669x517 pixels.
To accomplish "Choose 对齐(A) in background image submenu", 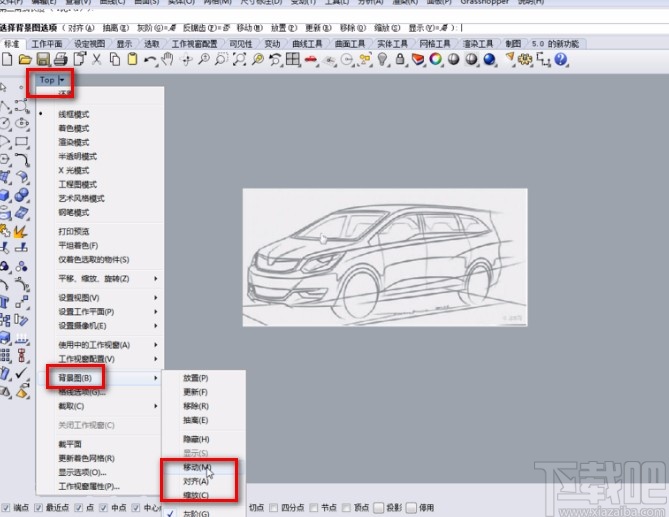I will tap(196, 481).
